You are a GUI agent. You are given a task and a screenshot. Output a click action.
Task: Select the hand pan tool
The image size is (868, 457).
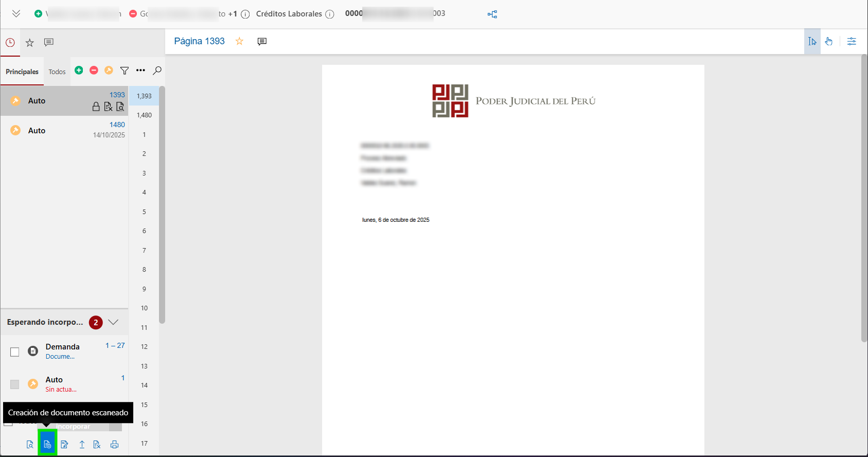829,42
